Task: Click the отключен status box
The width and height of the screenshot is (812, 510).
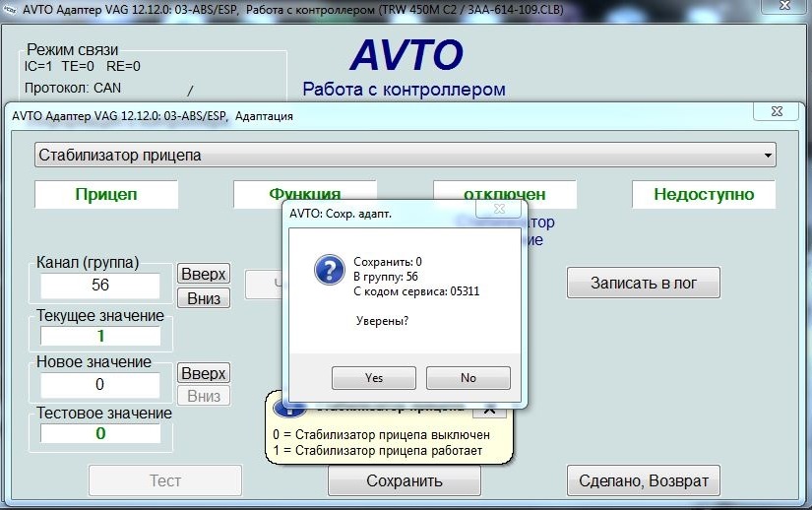Action: click(505, 191)
